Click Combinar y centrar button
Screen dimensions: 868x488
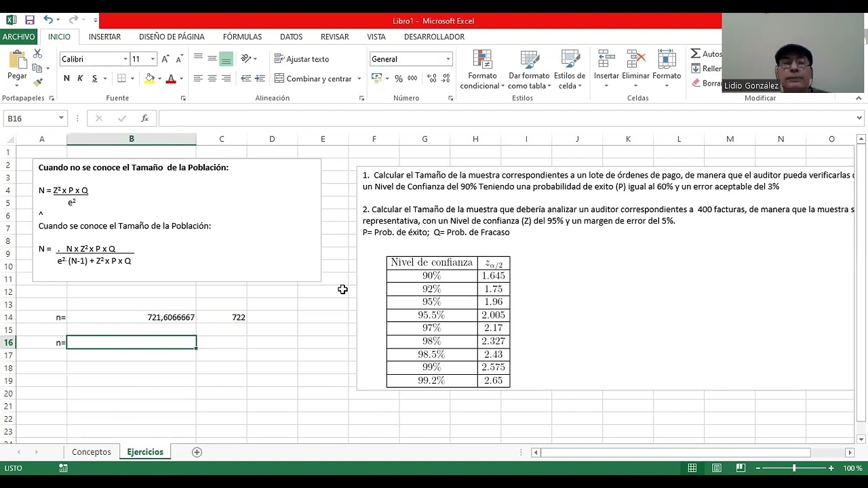click(x=313, y=79)
